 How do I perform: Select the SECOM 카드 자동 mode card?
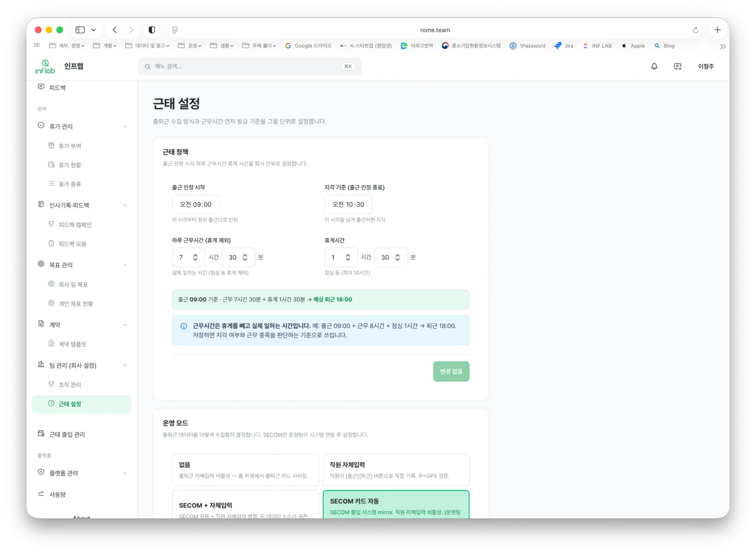click(396, 505)
